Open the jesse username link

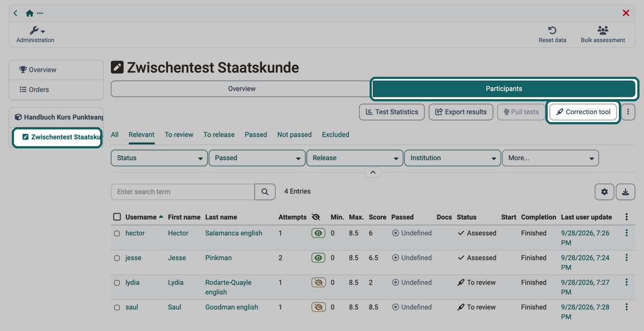pyautogui.click(x=133, y=258)
